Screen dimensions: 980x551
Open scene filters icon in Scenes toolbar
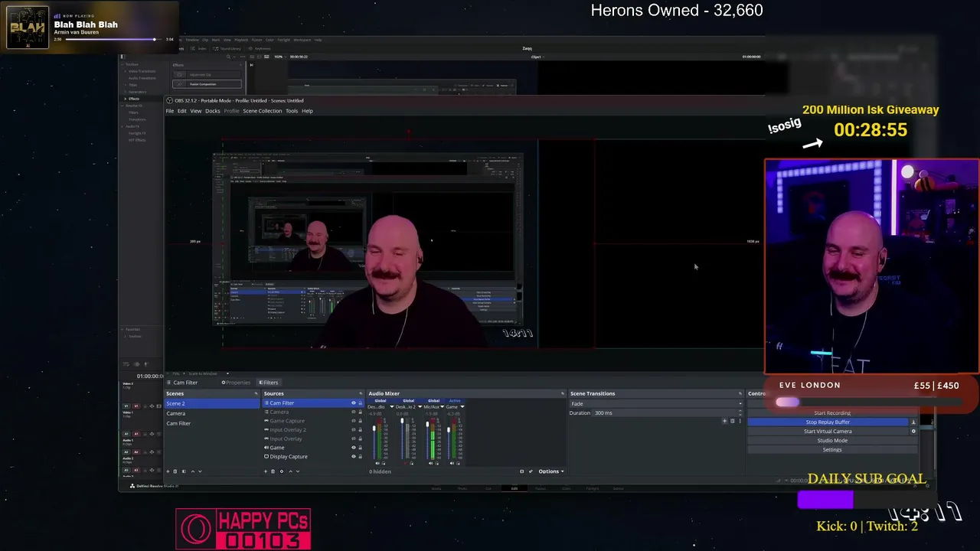click(184, 471)
